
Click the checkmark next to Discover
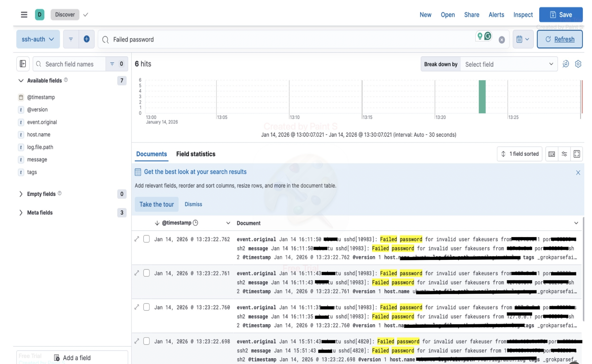(86, 15)
